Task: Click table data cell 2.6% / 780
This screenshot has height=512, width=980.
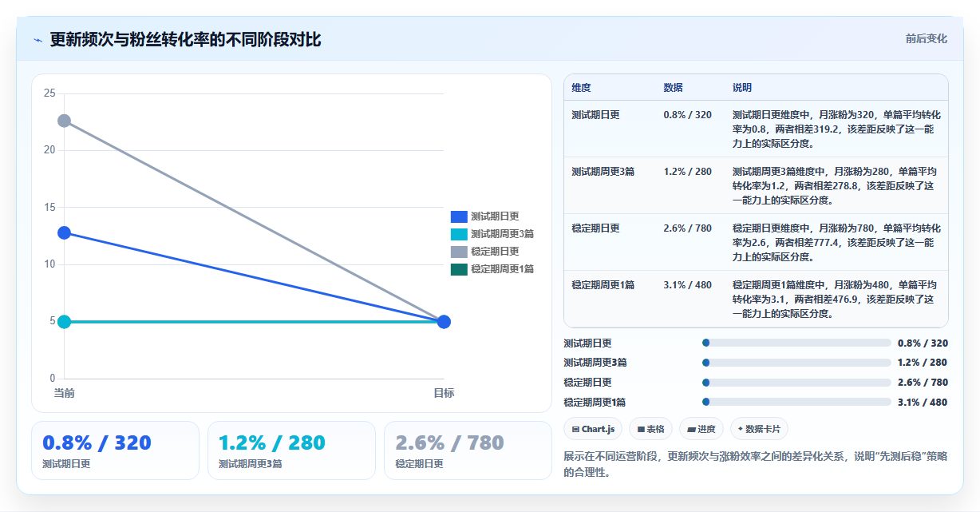Action: tap(687, 228)
